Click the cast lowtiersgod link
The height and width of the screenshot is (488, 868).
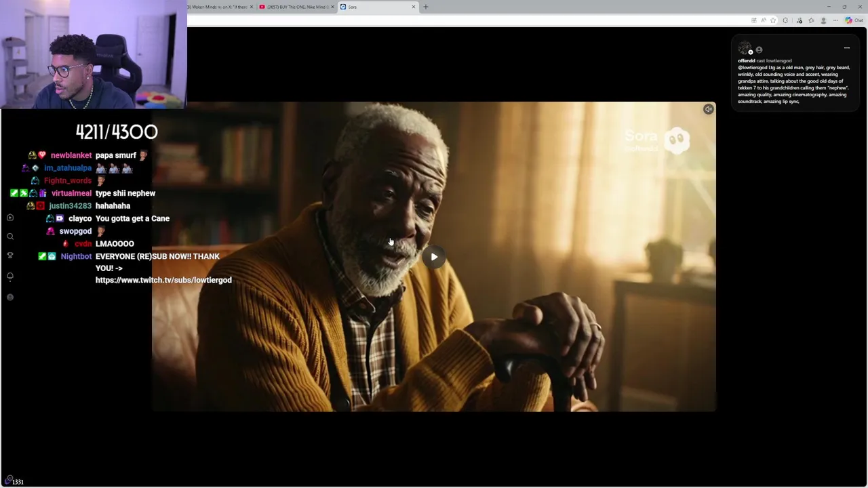click(x=774, y=61)
